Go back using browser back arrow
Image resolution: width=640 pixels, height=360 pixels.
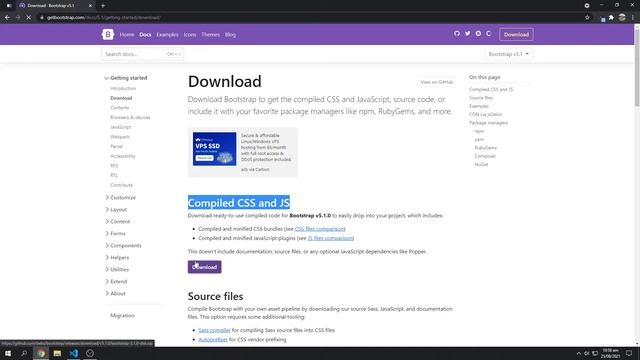7,18
